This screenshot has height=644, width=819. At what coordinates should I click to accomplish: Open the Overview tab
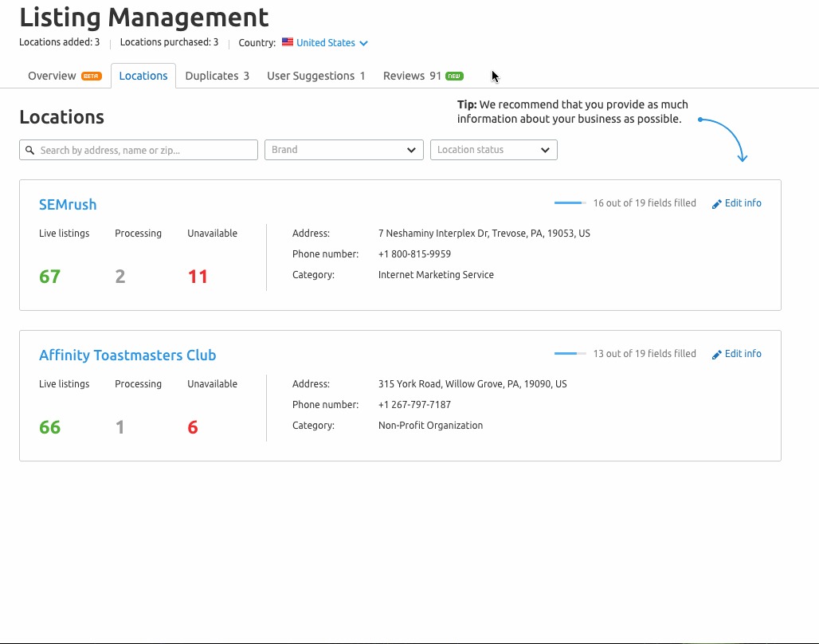click(x=65, y=76)
